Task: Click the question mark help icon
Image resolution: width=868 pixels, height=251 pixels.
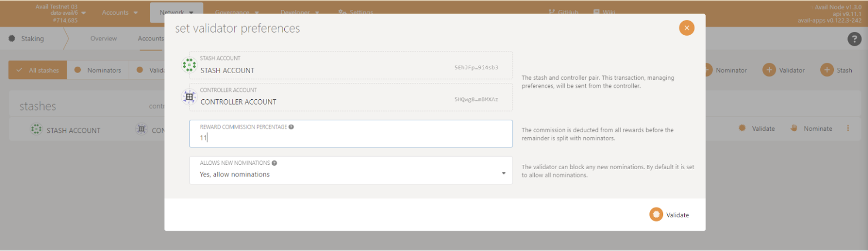Action: (x=854, y=38)
